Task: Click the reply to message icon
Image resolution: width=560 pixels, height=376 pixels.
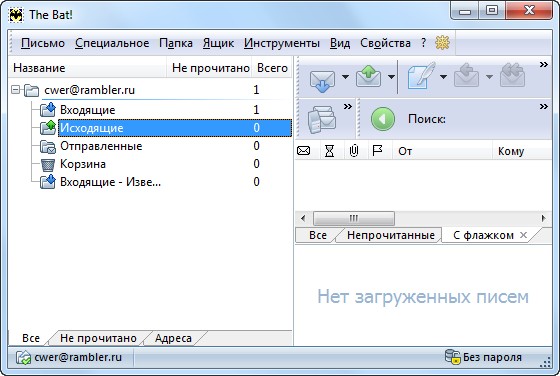Action: [466, 75]
